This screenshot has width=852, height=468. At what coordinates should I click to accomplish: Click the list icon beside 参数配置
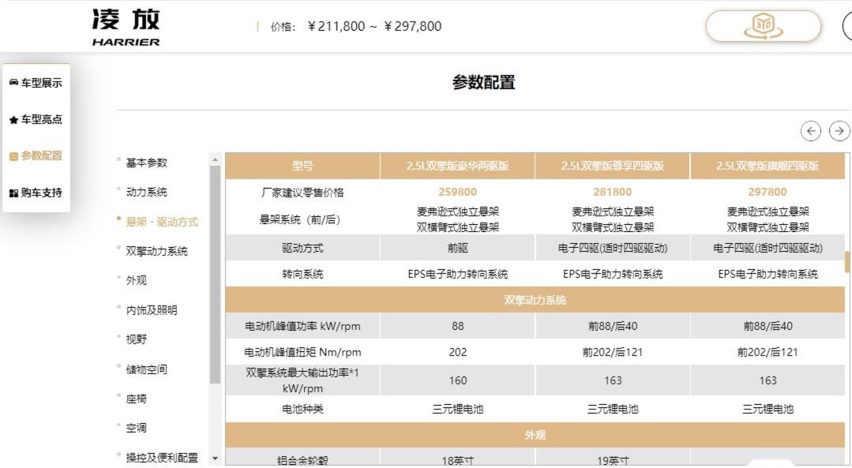[14, 156]
